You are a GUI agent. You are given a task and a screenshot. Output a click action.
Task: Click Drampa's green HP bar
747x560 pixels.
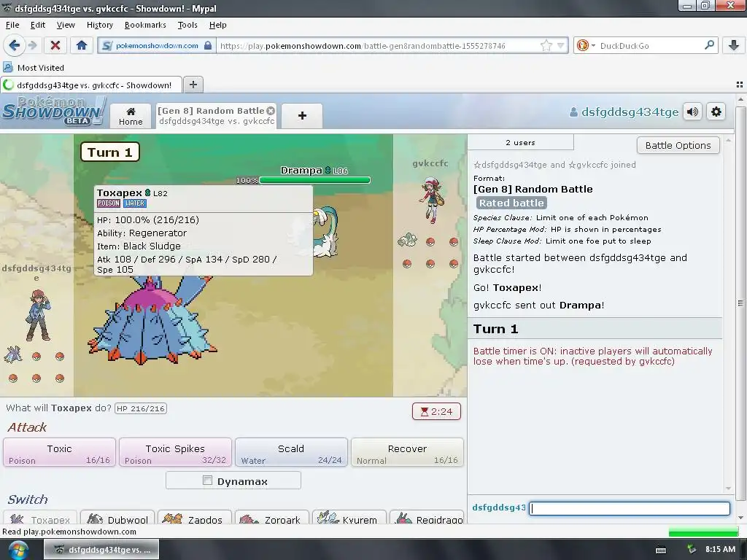[314, 180]
